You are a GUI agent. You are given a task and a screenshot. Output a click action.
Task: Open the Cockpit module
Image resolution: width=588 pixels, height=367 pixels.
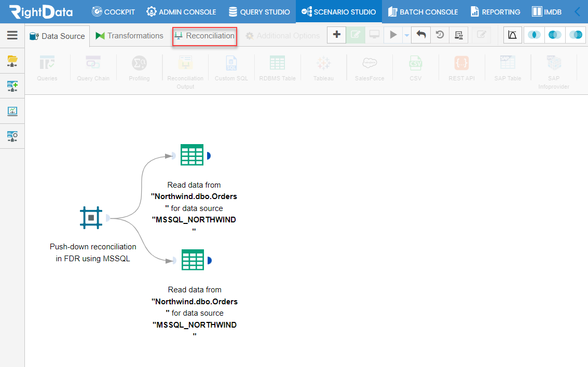tap(113, 11)
